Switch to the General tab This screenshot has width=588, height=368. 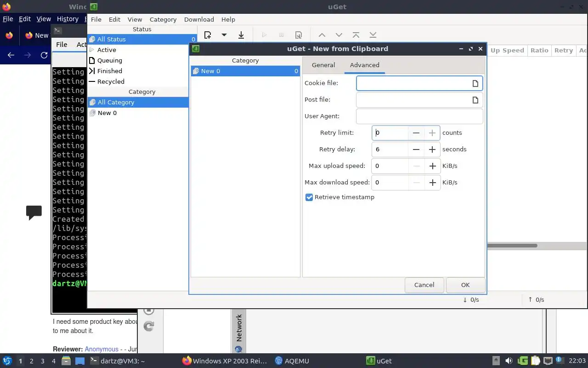tap(323, 65)
